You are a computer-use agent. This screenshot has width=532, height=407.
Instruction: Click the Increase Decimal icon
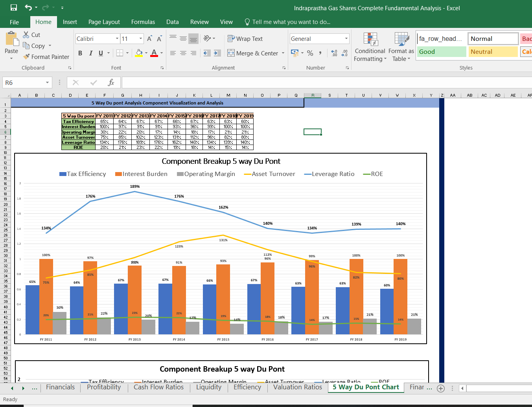[x=334, y=53]
